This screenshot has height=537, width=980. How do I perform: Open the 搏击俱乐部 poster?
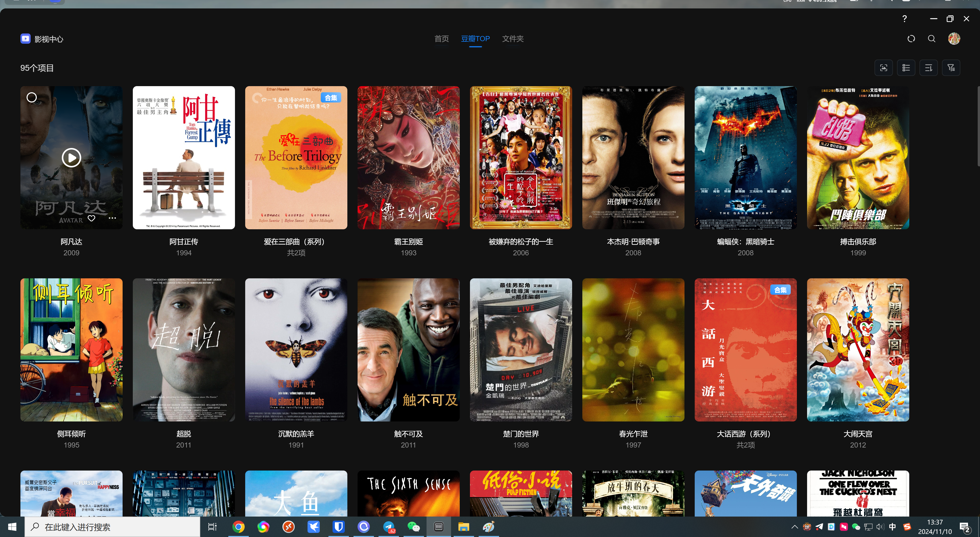click(858, 157)
